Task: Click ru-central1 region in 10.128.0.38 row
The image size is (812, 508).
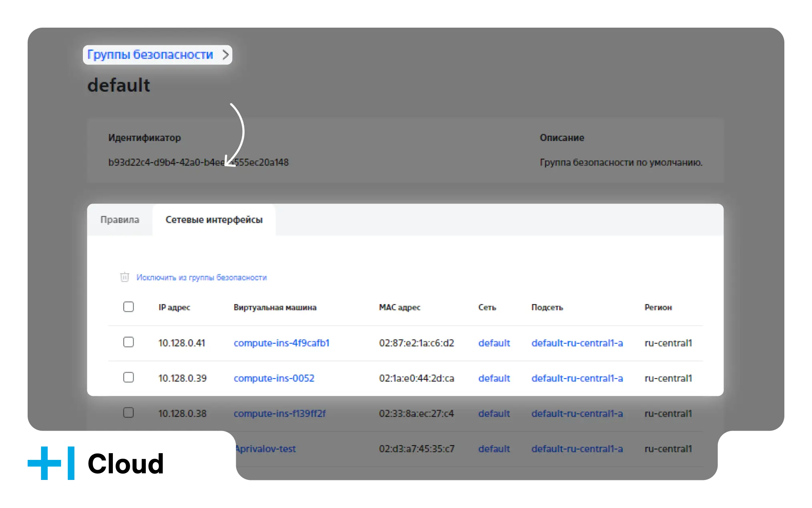Action: tap(668, 413)
